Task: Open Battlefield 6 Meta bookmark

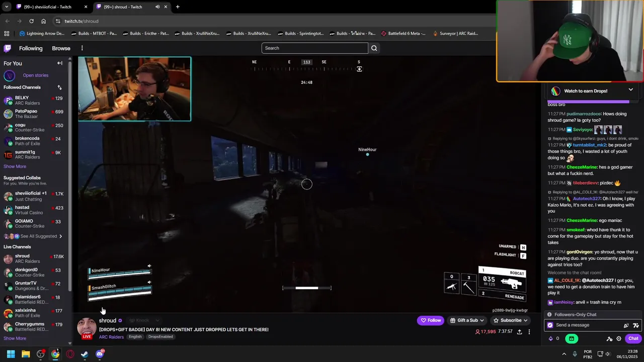Action: 404,34
